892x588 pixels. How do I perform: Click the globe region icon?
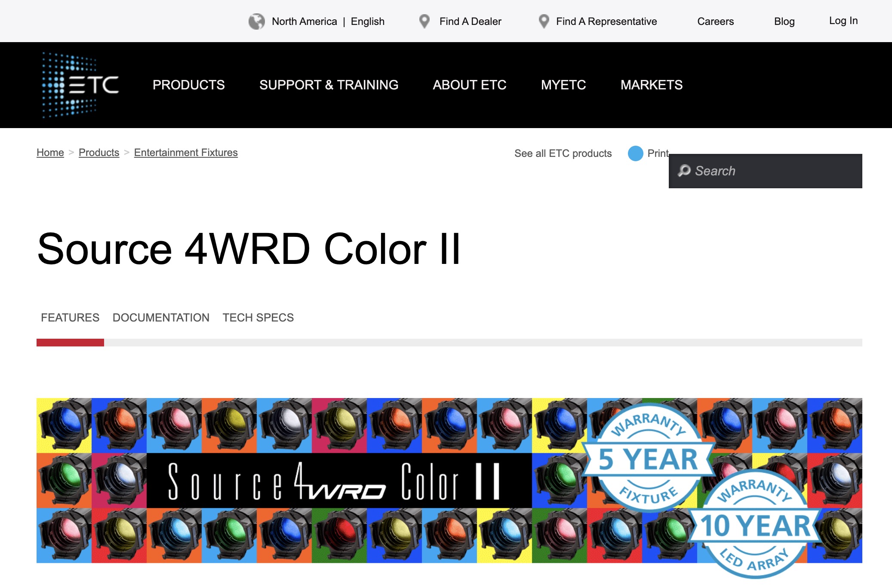click(256, 21)
